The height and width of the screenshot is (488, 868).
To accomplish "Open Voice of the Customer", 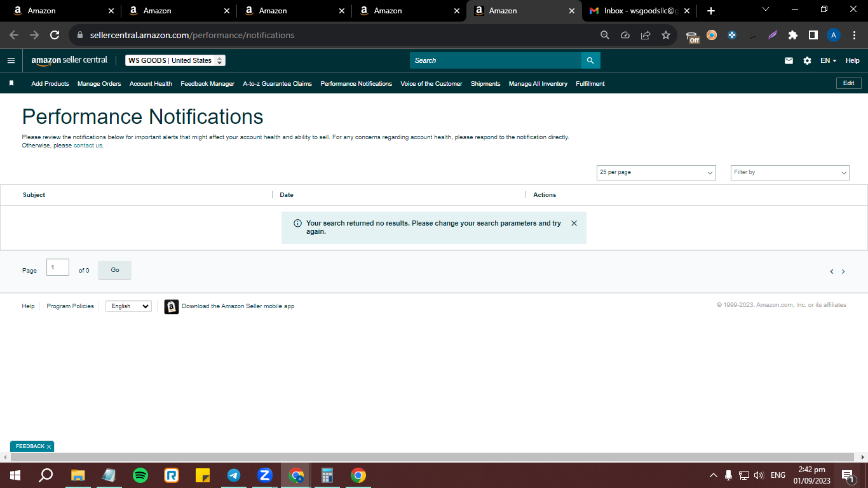I will [x=431, y=83].
